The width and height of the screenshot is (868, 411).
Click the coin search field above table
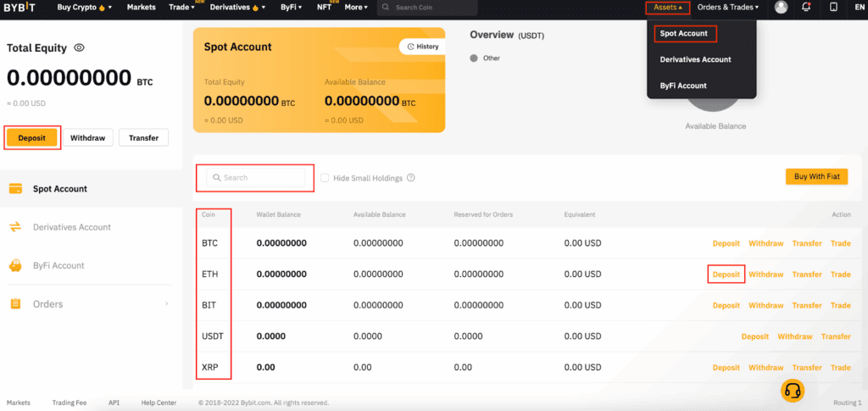(255, 178)
